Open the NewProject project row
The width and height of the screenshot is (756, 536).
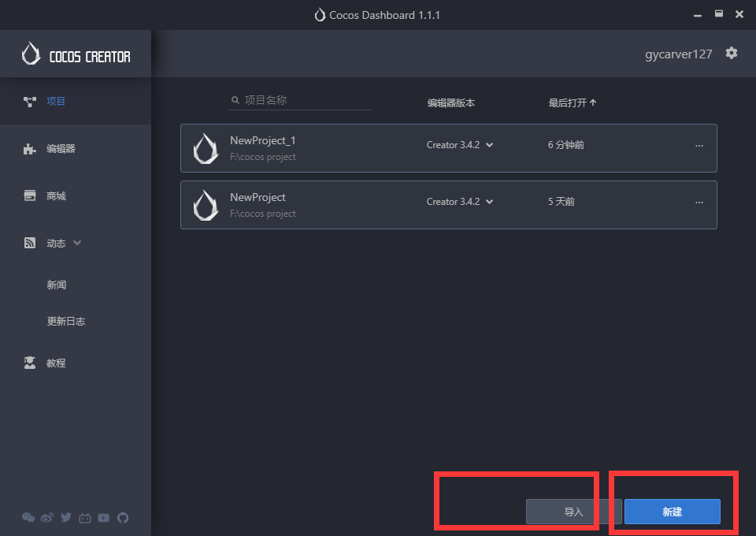click(448, 205)
